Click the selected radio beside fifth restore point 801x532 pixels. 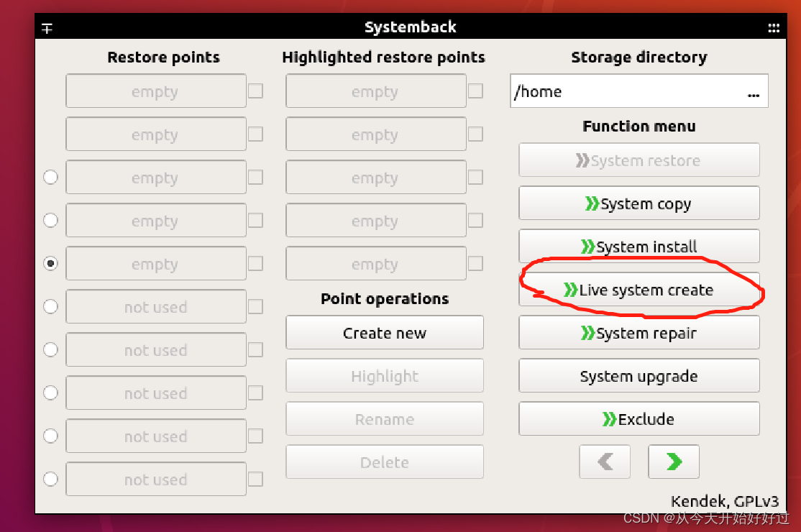pyautogui.click(x=50, y=263)
